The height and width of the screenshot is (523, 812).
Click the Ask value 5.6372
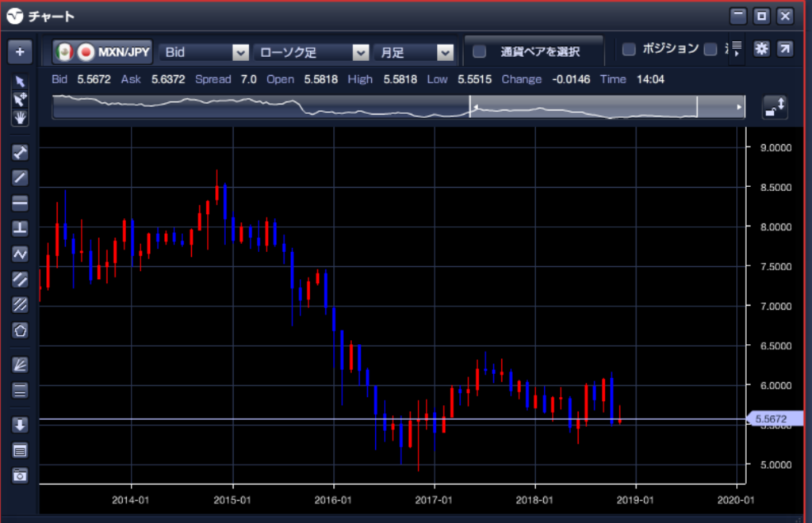168,79
